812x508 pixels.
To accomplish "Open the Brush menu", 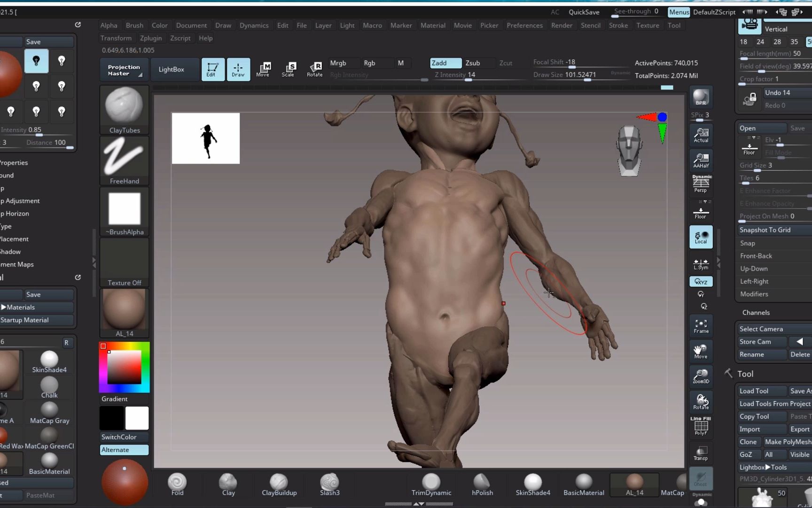I will click(134, 25).
